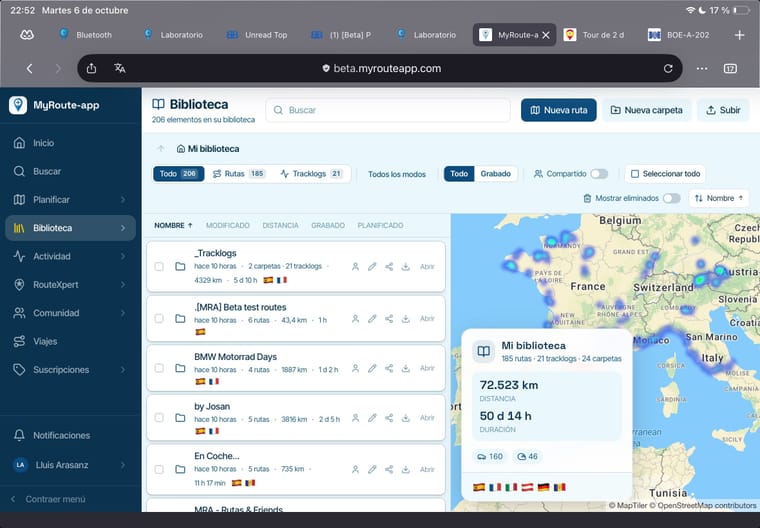The image size is (760, 528).
Task: Sort by the MODIFICADO column header
Action: point(228,225)
